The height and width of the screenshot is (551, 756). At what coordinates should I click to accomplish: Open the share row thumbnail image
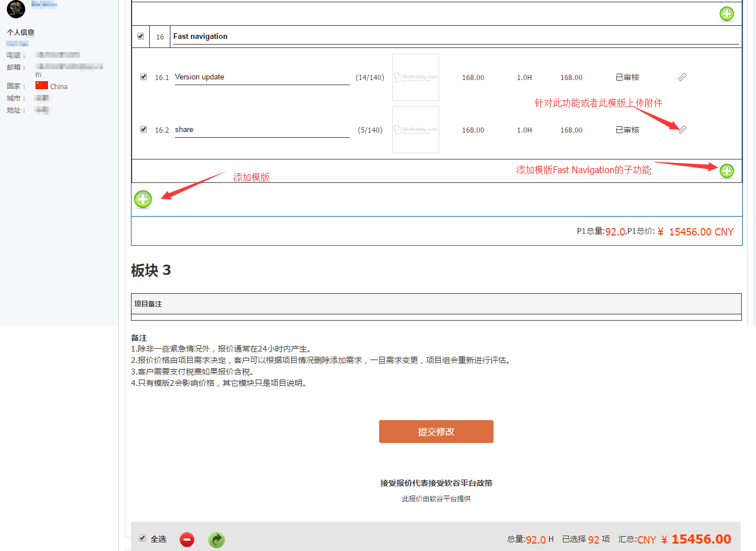point(416,130)
